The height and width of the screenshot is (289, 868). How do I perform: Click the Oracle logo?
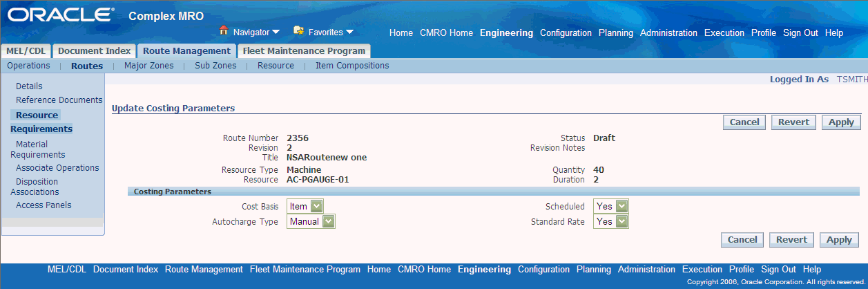coord(60,15)
